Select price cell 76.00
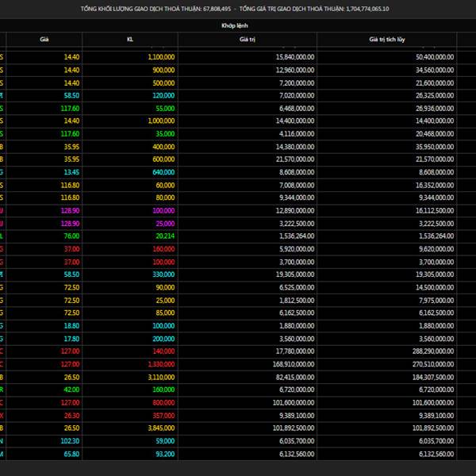This screenshot has height=476, width=476. pos(71,236)
